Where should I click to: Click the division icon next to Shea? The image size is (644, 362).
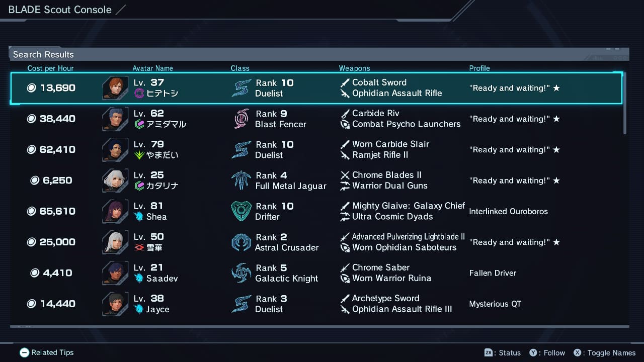coord(139,217)
